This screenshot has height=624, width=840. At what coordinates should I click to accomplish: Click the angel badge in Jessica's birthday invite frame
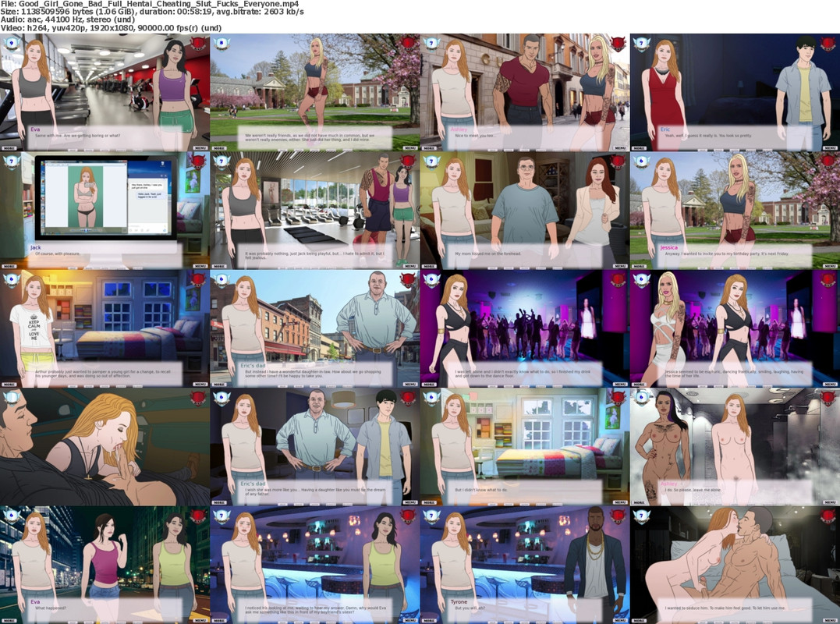point(642,161)
